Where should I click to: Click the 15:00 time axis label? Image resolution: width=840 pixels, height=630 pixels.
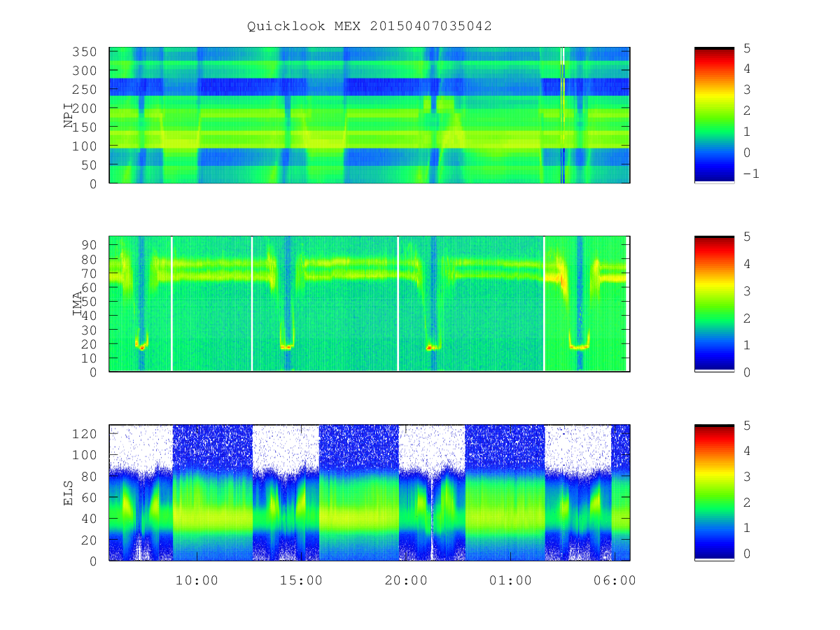point(301,580)
